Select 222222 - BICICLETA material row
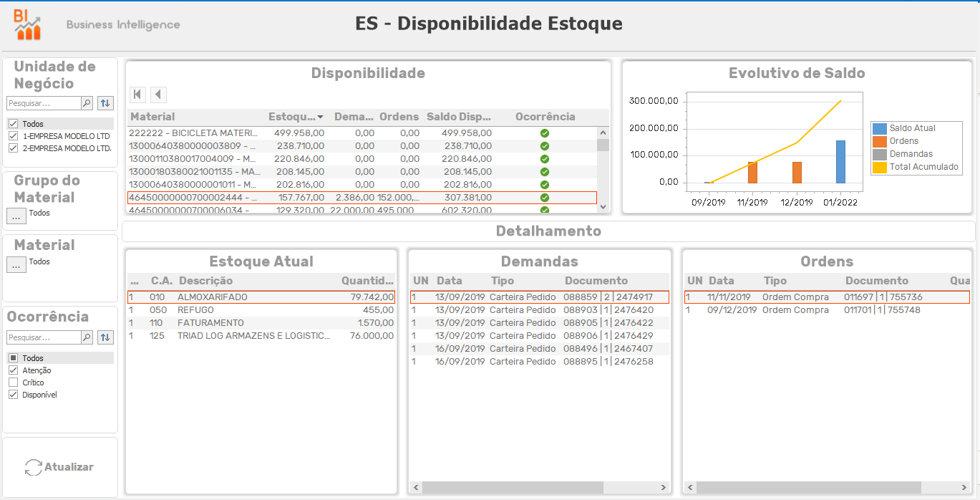The image size is (980, 500). coord(362,133)
